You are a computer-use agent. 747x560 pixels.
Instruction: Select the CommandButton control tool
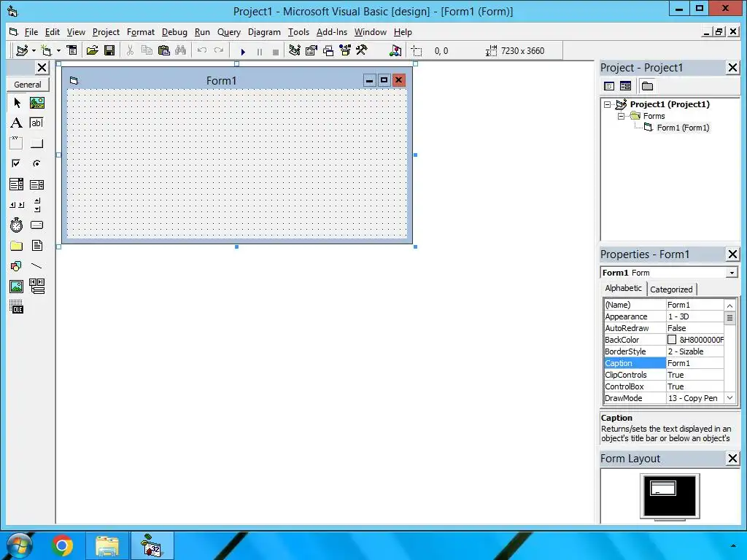tap(36, 144)
